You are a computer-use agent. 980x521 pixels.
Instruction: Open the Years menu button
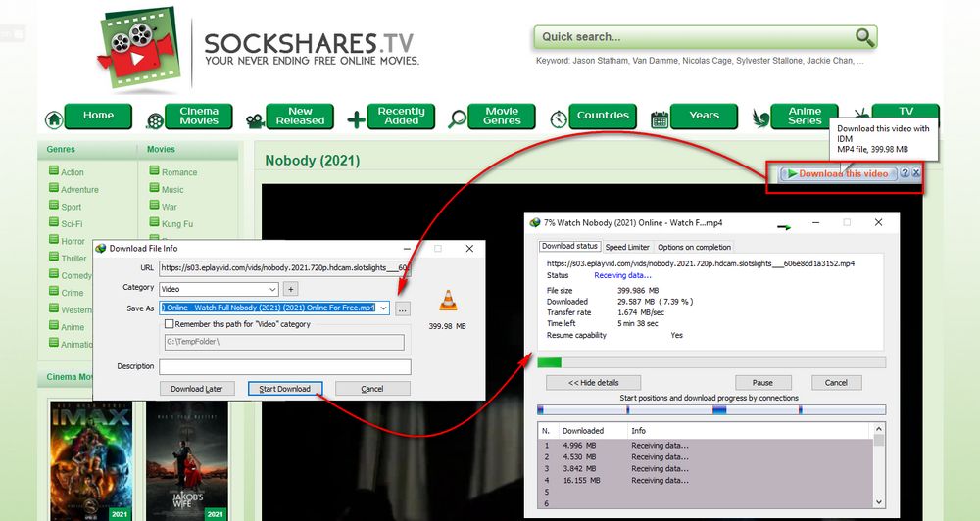tap(705, 117)
